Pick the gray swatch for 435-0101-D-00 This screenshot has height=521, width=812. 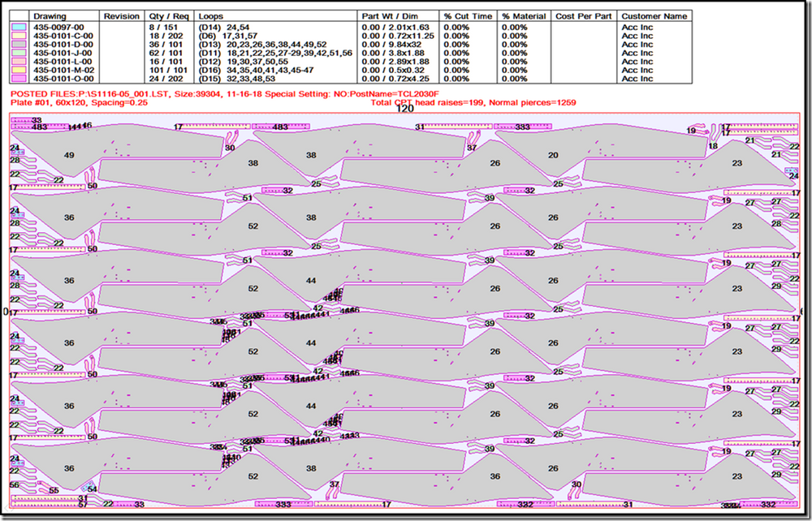[x=19, y=44]
